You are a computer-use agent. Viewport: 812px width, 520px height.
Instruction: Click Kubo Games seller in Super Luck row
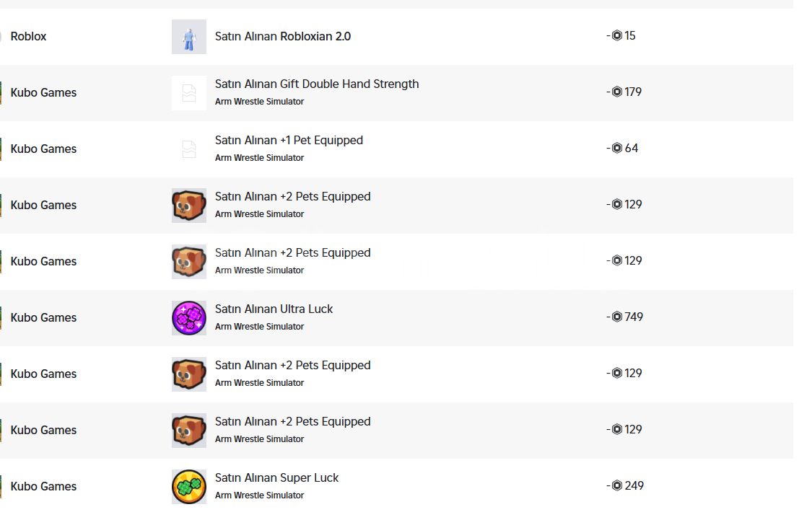pos(43,486)
